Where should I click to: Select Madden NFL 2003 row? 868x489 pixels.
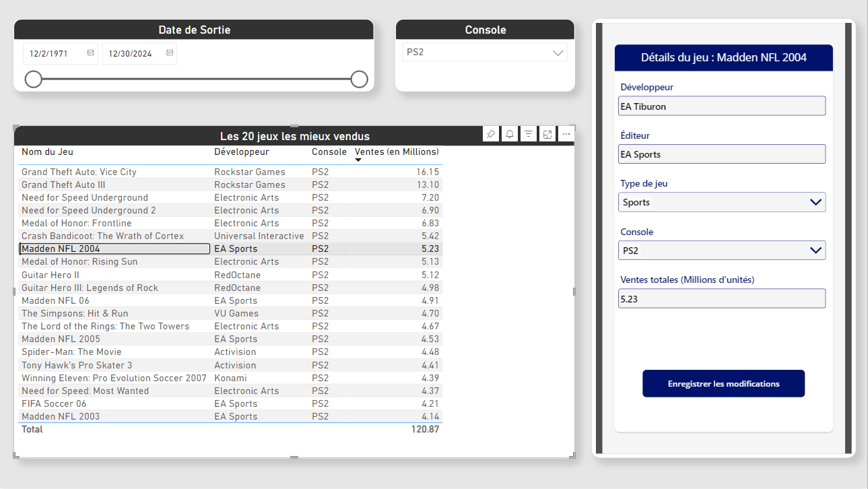230,416
